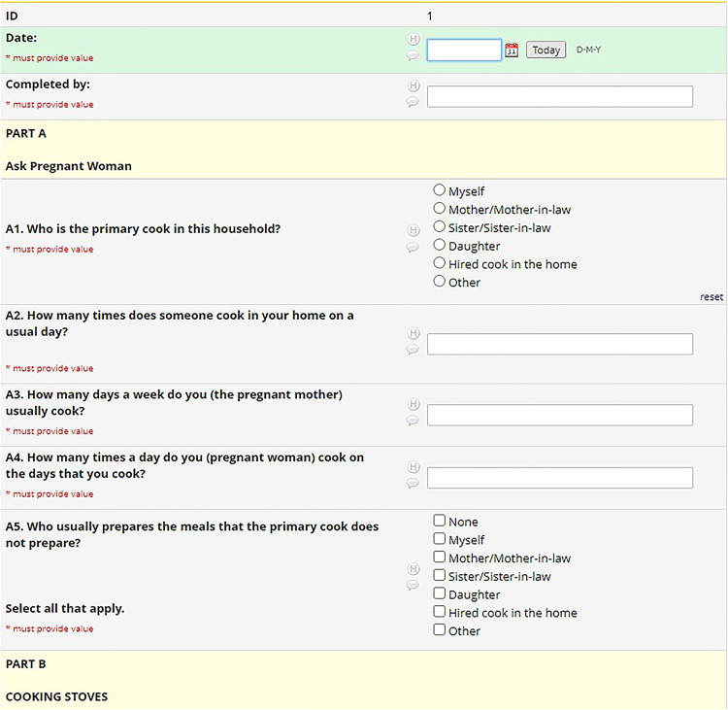Viewport: 728px width, 710px height.
Task: Open the calendar date picker icon
Action: (x=512, y=50)
